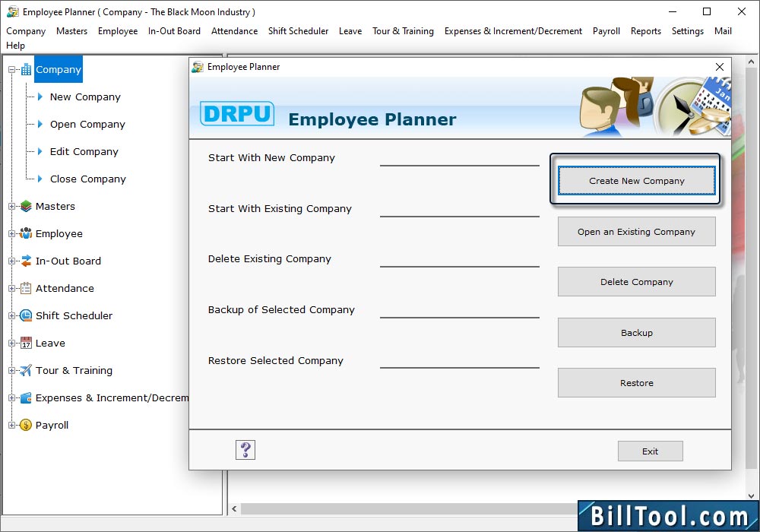Click the Attendance clipboard icon

point(26,288)
